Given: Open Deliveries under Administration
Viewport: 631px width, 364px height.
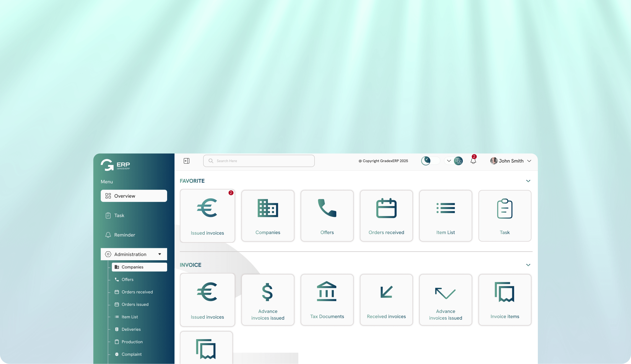Looking at the screenshot, I should (131, 329).
